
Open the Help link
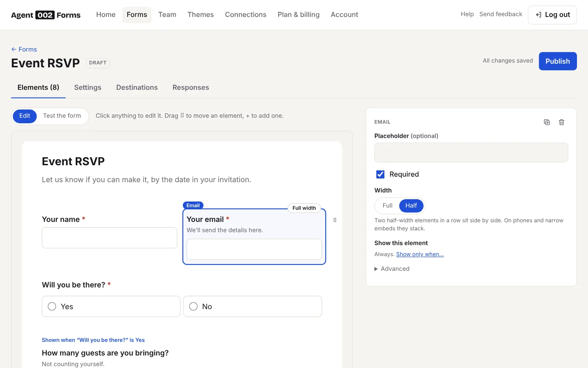tap(467, 14)
